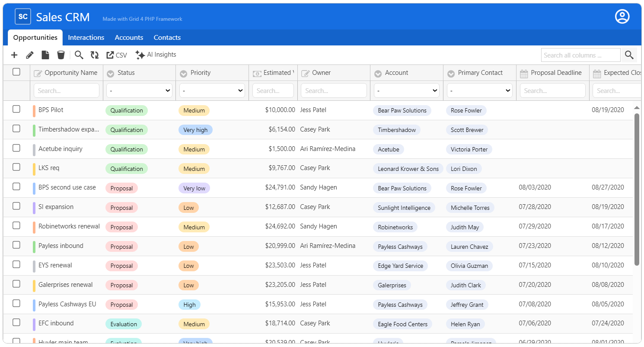Click the Search all columns input field
The width and height of the screenshot is (644, 347).
coord(580,55)
